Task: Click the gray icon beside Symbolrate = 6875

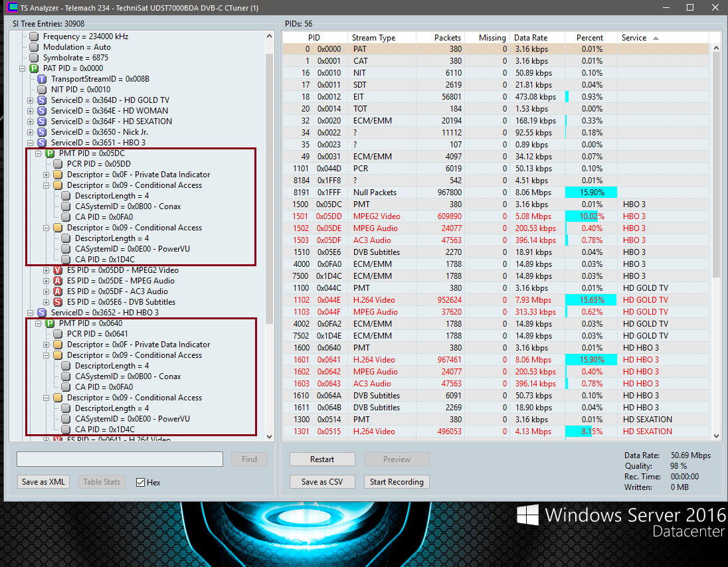Action: pyautogui.click(x=34, y=58)
